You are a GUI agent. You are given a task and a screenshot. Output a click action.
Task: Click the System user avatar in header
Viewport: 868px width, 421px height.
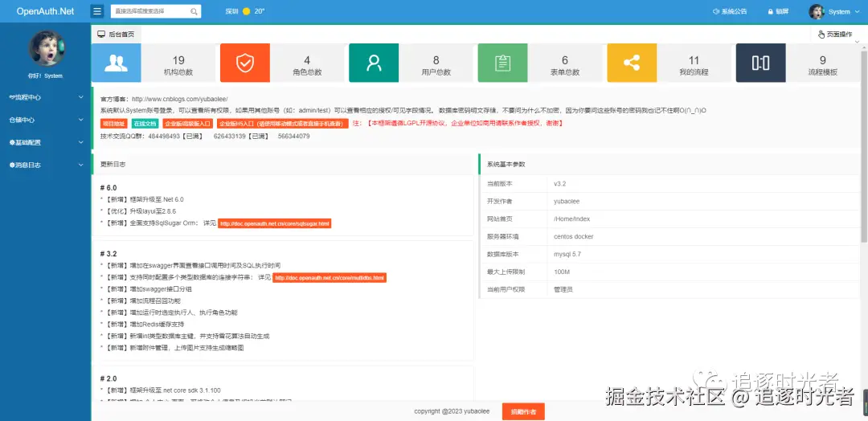point(817,11)
